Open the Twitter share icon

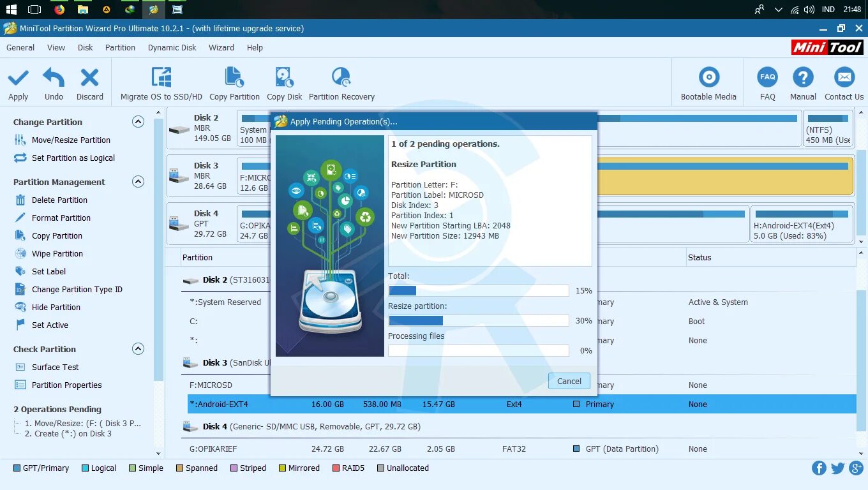point(838,468)
